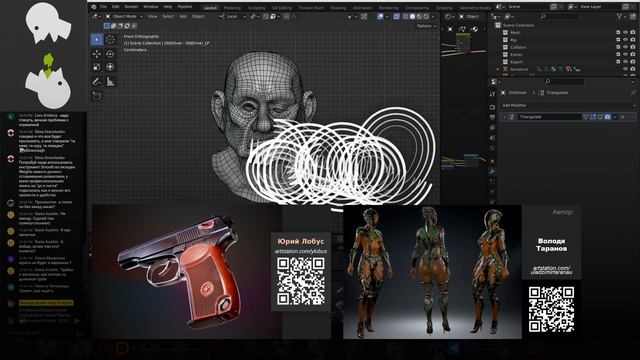Open the Object properties tab
This screenshot has width=640, height=360.
tap(492, 161)
